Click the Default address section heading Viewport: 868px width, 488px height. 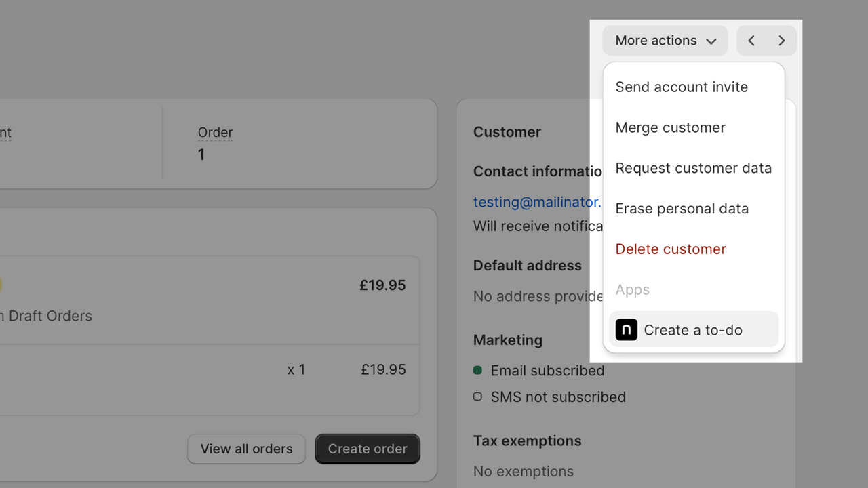[527, 266]
